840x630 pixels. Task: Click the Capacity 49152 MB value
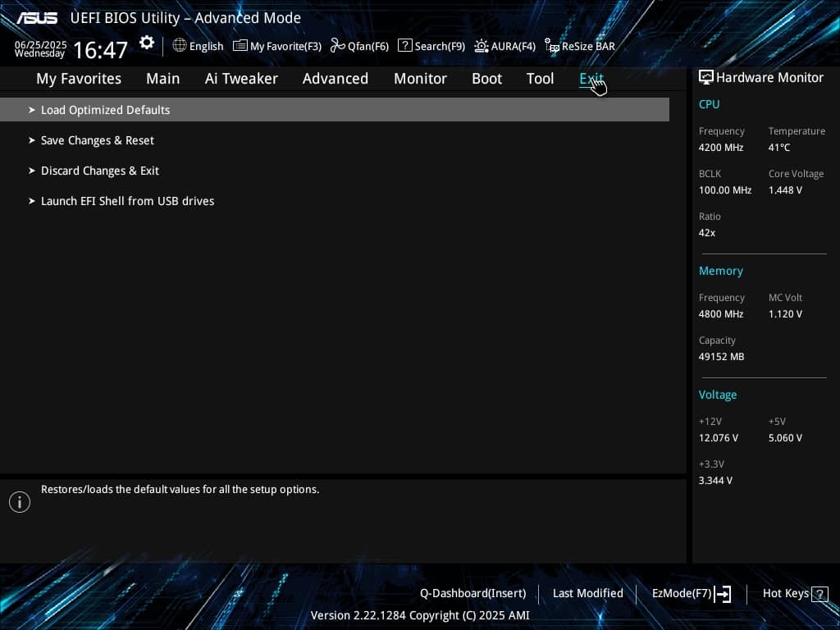click(721, 357)
